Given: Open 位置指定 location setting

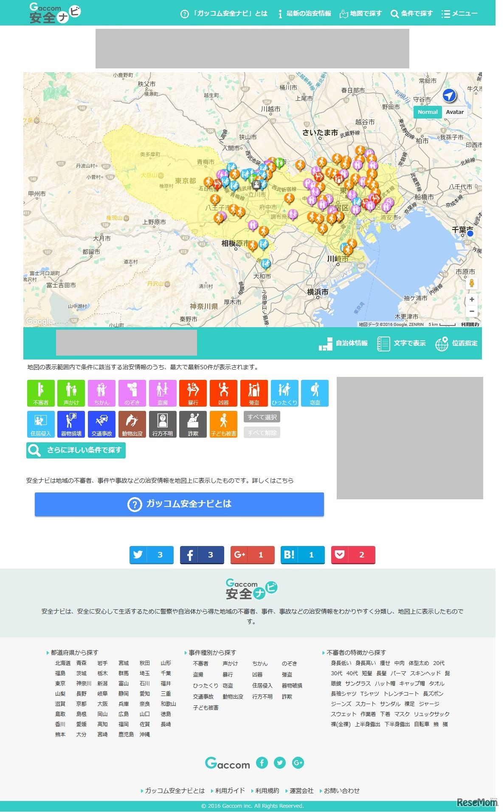Looking at the screenshot, I should point(456,343).
